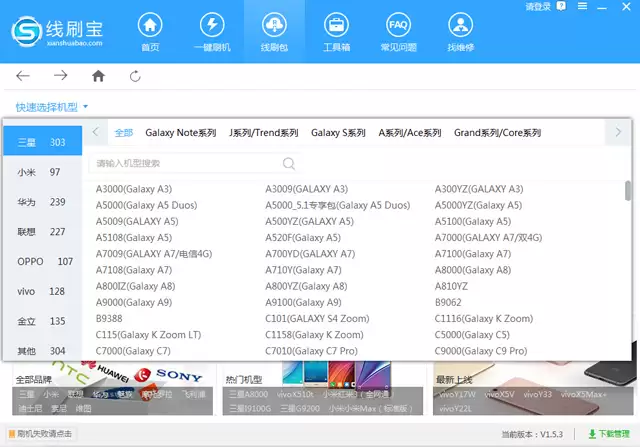Refresh the page with reload icon
The height and width of the screenshot is (447, 640).
[135, 76]
